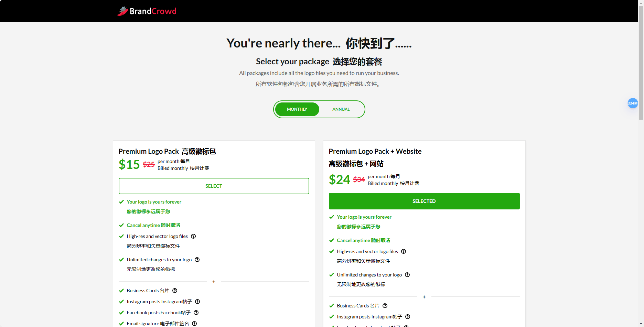The image size is (644, 327).
Task: Click the Facebook posts help icon in left card
Action: (196, 313)
